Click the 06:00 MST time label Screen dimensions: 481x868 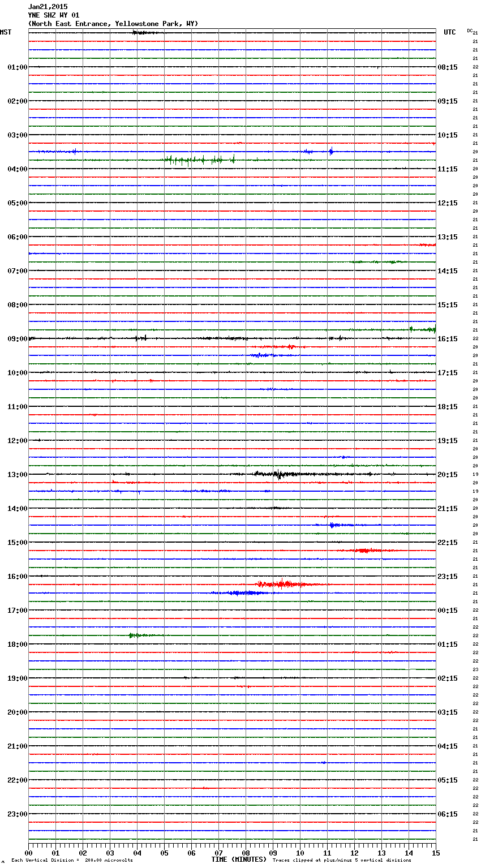pyautogui.click(x=18, y=237)
